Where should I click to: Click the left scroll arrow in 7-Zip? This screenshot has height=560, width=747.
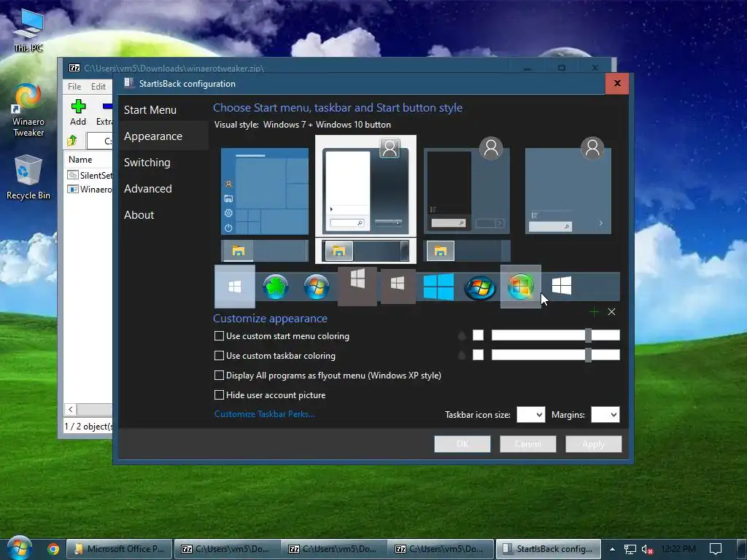[x=71, y=409]
